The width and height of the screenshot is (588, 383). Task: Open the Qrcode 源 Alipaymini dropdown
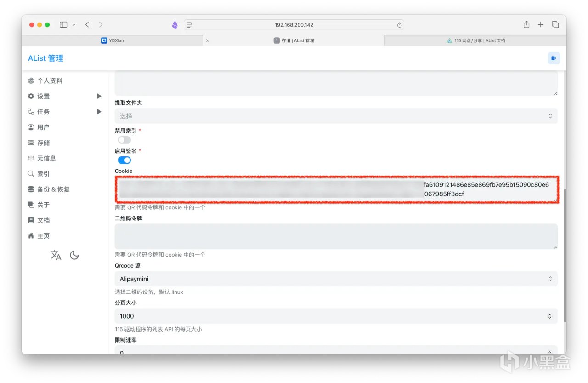[336, 279]
